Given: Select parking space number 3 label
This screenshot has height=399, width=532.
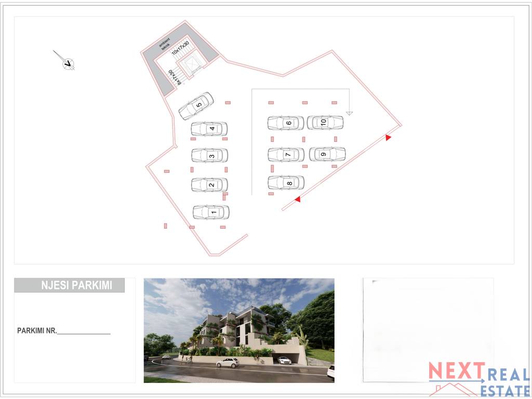Looking at the screenshot, I should 210,156.
